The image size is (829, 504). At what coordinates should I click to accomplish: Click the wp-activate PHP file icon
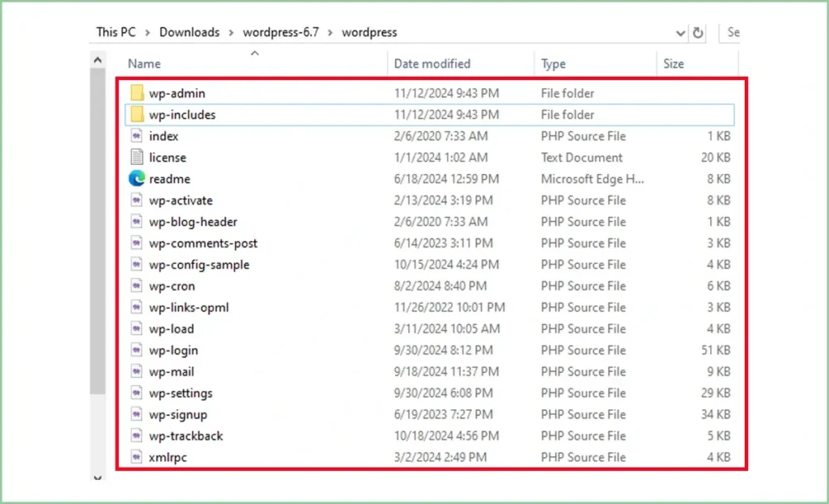click(x=136, y=201)
